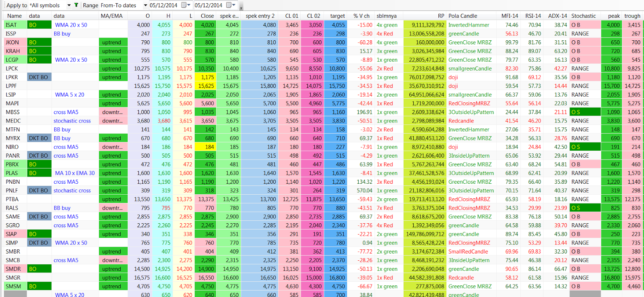Click the MFI-14 column header

(x=510, y=16)
